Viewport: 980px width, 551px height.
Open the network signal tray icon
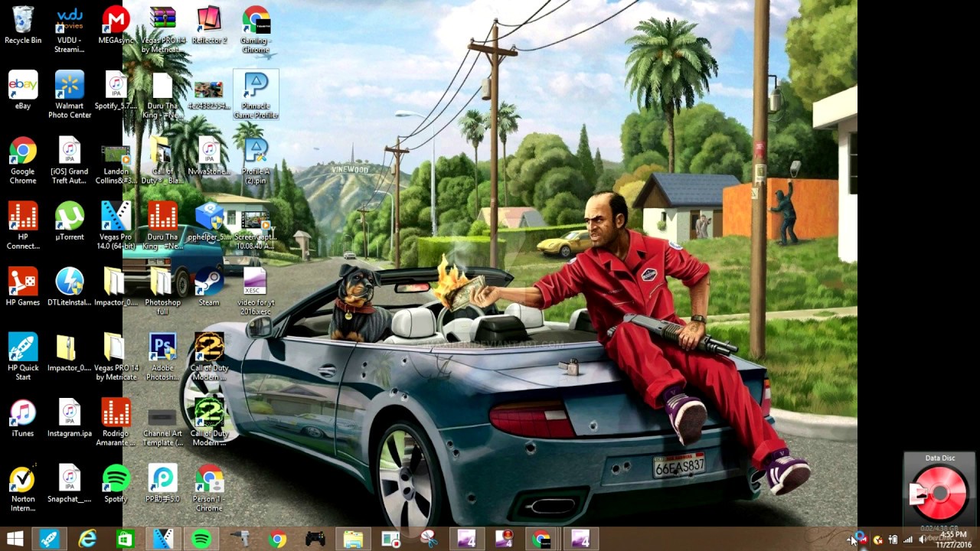908,540
